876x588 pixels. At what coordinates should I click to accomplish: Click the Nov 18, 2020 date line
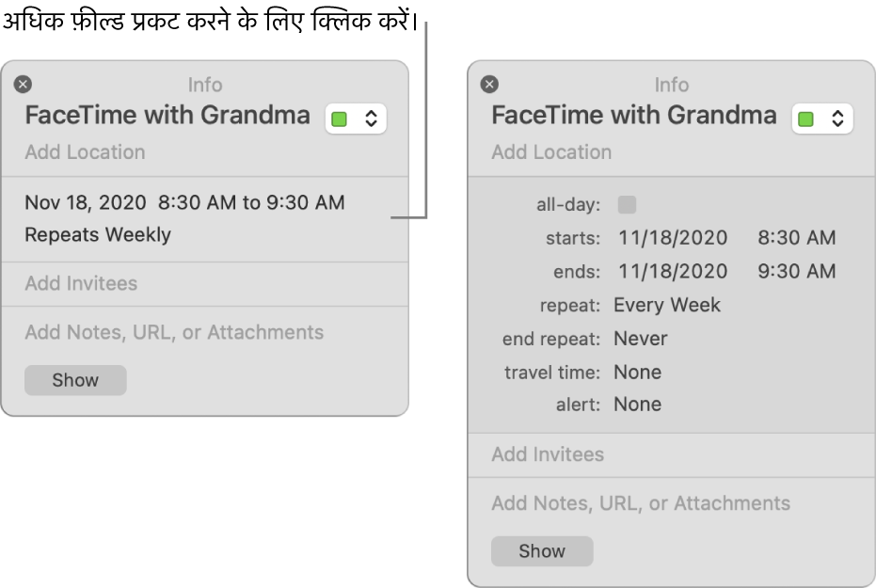click(184, 202)
